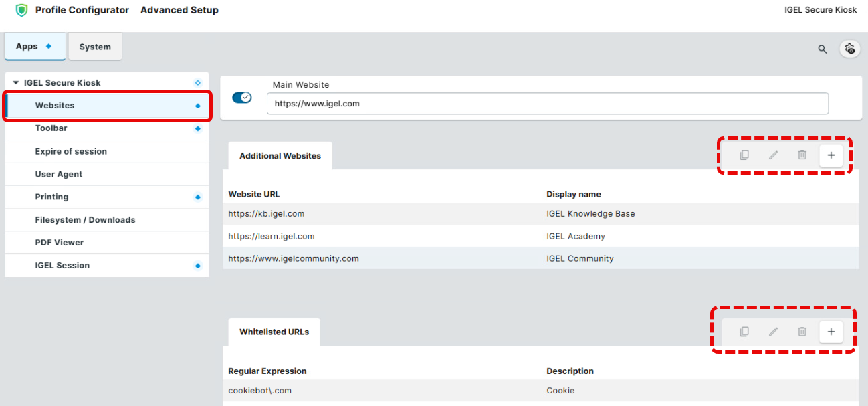Click the add button for Additional Websites
This screenshot has height=406, width=868.
(x=831, y=155)
